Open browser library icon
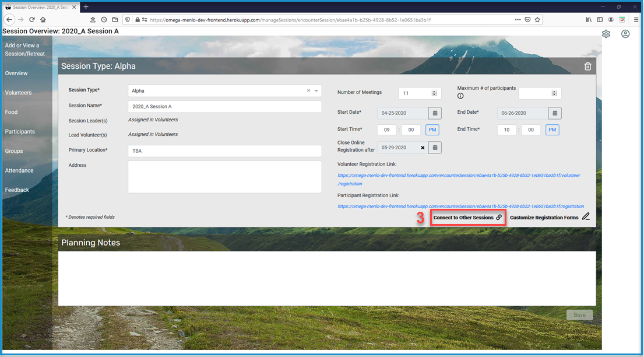The width and height of the screenshot is (644, 357). pos(589,19)
